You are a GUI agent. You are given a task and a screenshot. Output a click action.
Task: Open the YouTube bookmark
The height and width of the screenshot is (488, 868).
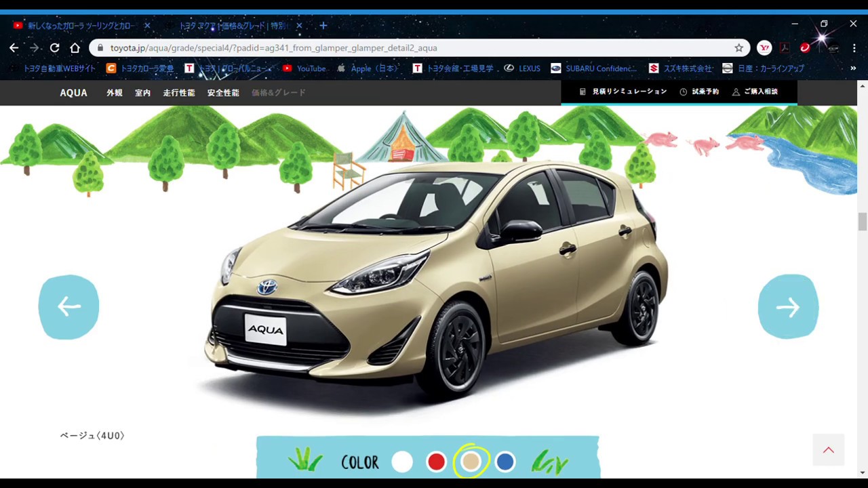coord(304,68)
